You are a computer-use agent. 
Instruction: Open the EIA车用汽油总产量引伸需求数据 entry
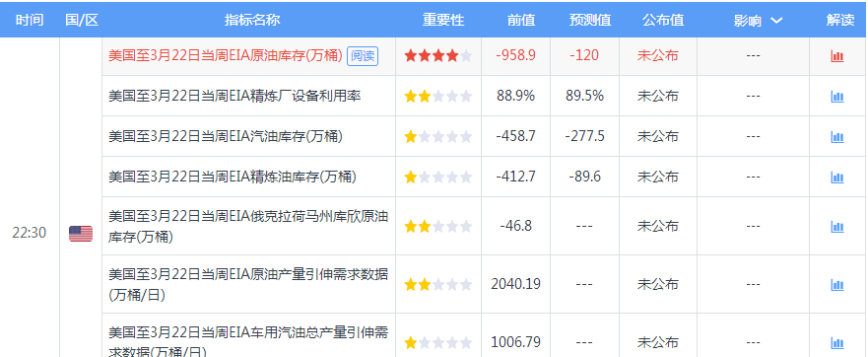pyautogui.click(x=248, y=341)
